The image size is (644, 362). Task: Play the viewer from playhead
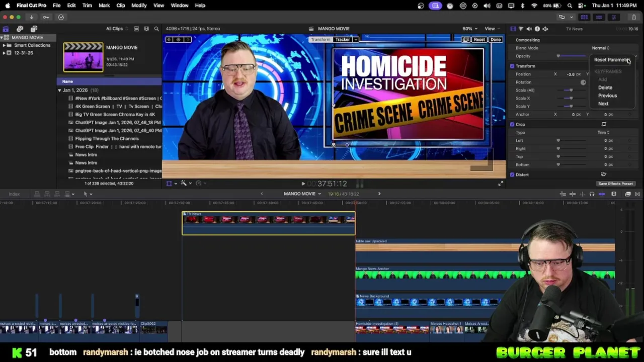(303, 184)
